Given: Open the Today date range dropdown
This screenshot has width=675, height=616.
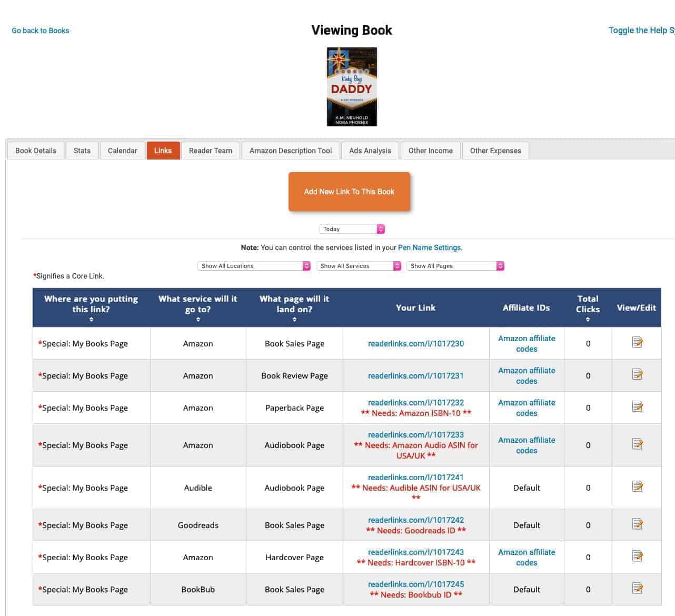Looking at the screenshot, I should pos(352,229).
